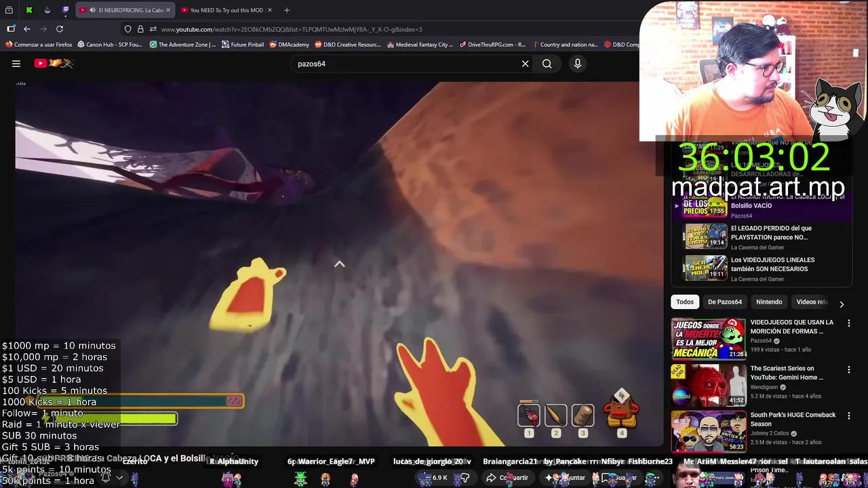This screenshot has width=868, height=488.
Task: Open the DMAcademy bookmark
Action: coord(289,45)
